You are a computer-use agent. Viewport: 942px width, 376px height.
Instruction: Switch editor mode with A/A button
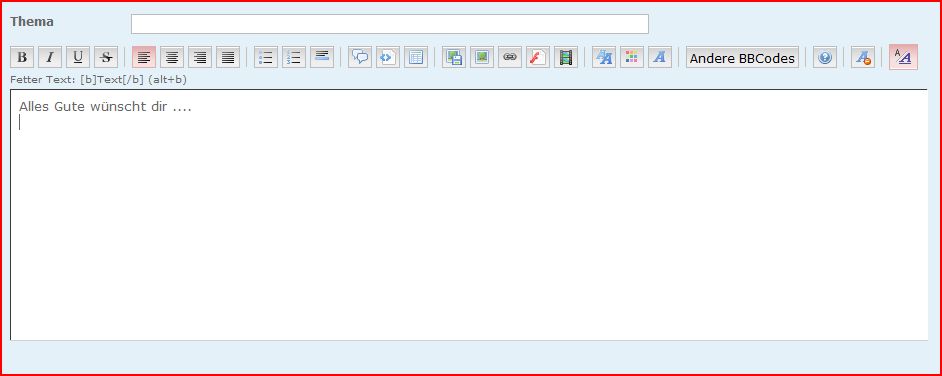click(x=903, y=58)
